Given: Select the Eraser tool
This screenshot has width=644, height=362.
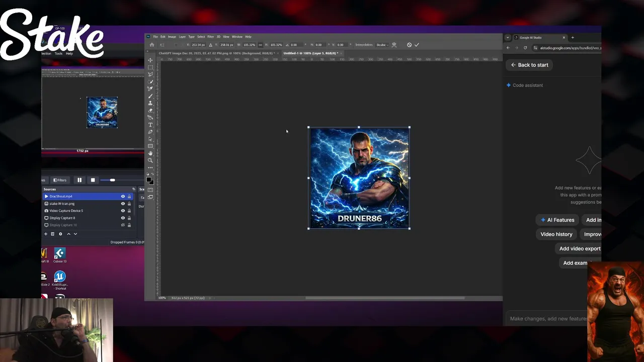Looking at the screenshot, I should (150, 110).
